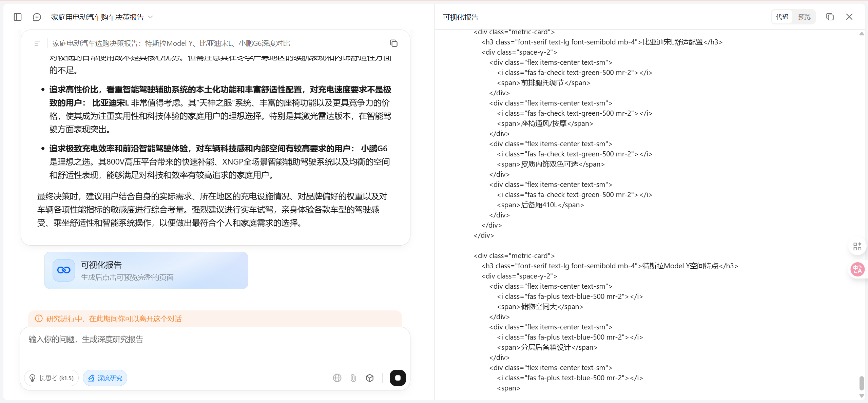The image size is (868, 403).
Task: Click the 研究进行中 status banner text
Action: tap(114, 319)
